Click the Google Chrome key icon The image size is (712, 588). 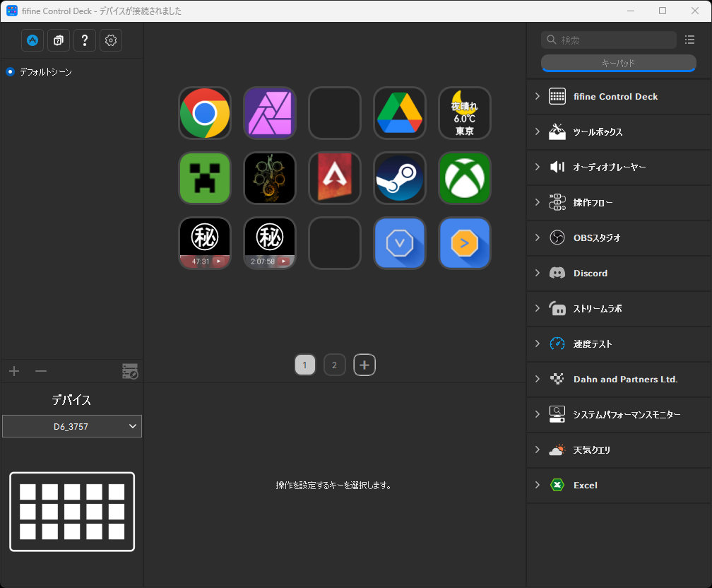pyautogui.click(x=205, y=113)
